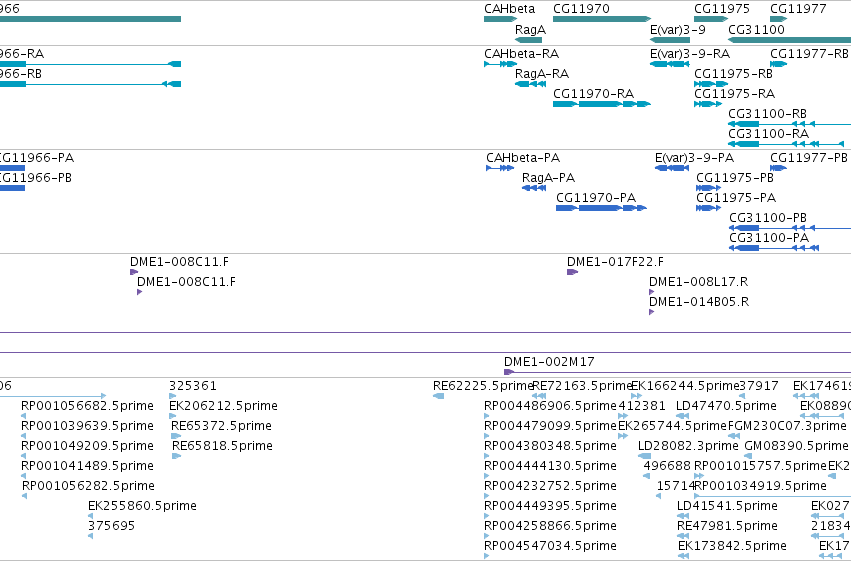The image size is (851, 561).
Task: Click the CG11977-RB transcript label
Action: tap(809, 54)
